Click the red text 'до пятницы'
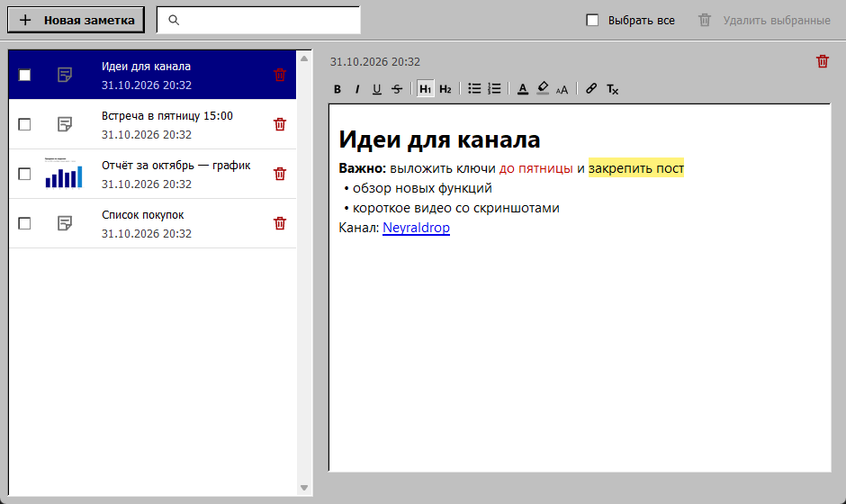 pyautogui.click(x=535, y=168)
